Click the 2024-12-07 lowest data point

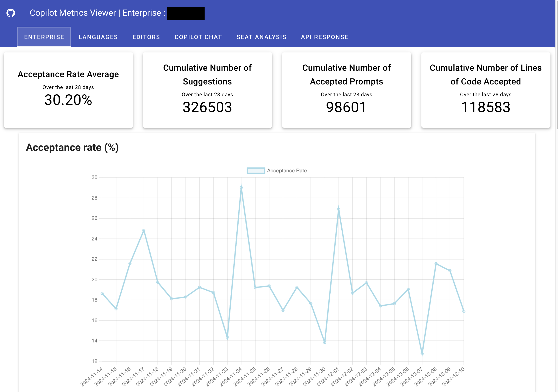coord(422,354)
